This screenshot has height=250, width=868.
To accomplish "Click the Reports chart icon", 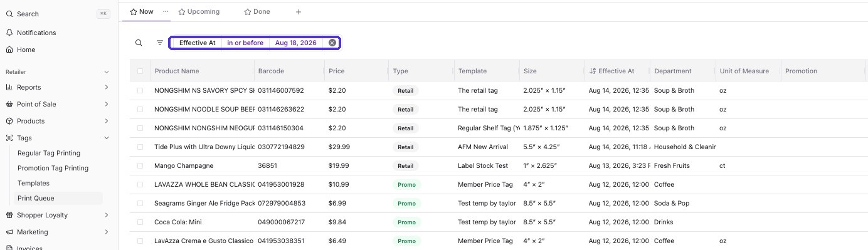I will (x=9, y=87).
